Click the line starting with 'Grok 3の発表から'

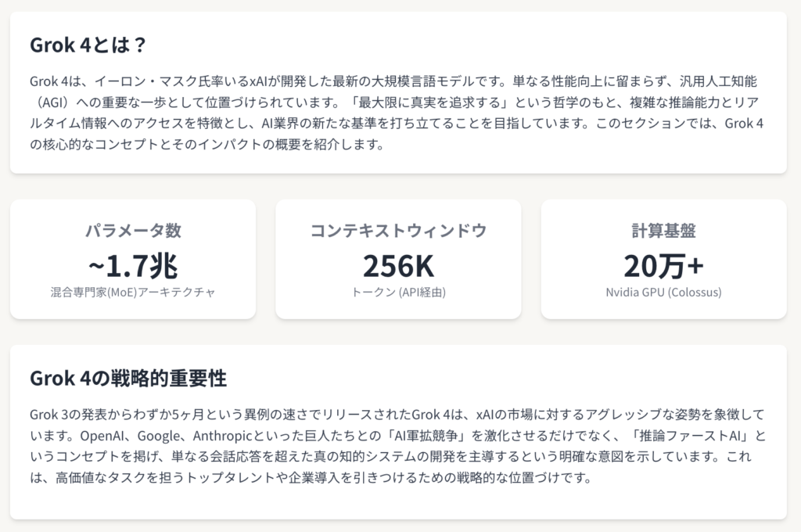point(397,415)
